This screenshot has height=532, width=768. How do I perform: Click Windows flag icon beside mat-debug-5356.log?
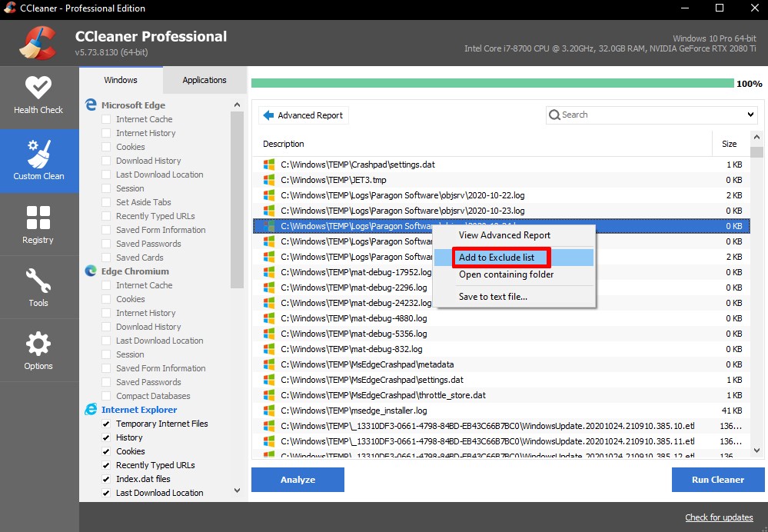(x=269, y=334)
